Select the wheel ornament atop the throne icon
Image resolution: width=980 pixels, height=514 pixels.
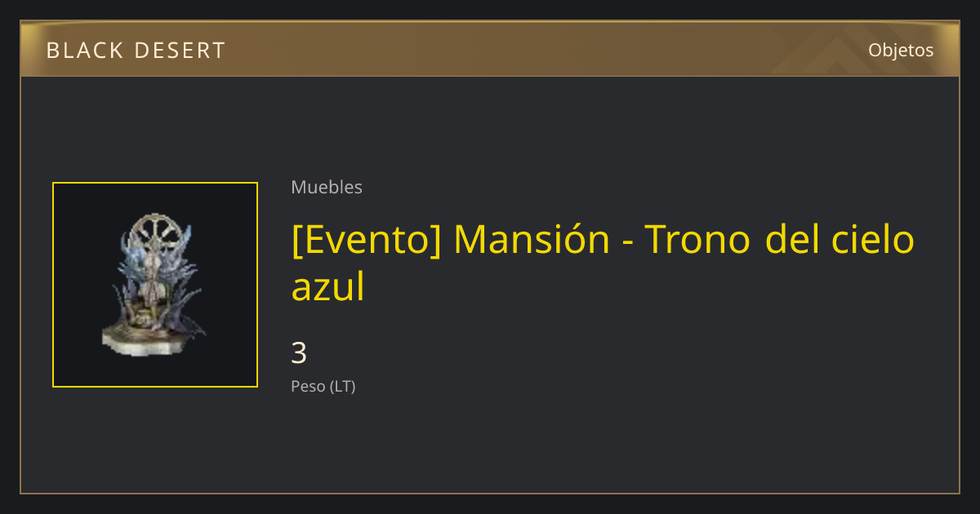pyautogui.click(x=155, y=235)
